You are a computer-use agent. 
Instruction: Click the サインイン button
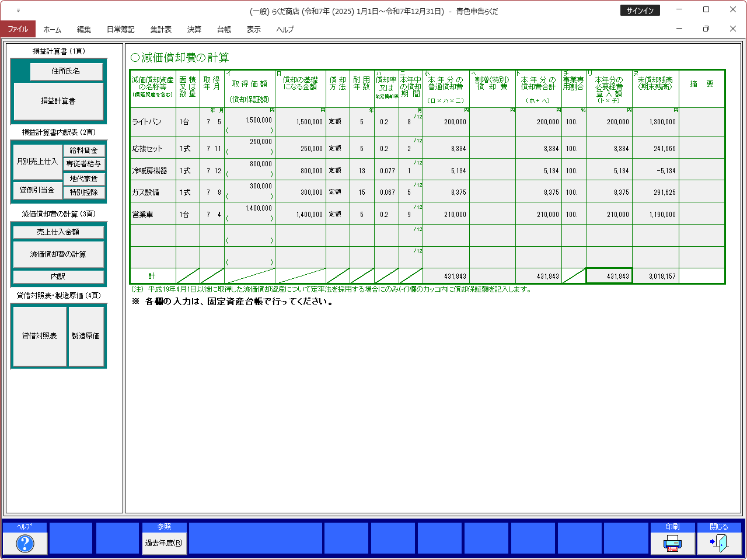[640, 10]
